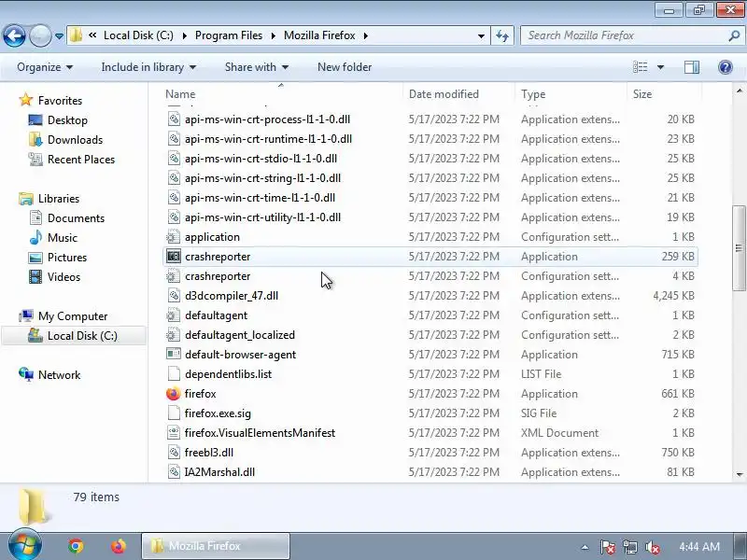747x560 pixels.
Task: Refresh the folder with the refresh icon
Action: (502, 35)
